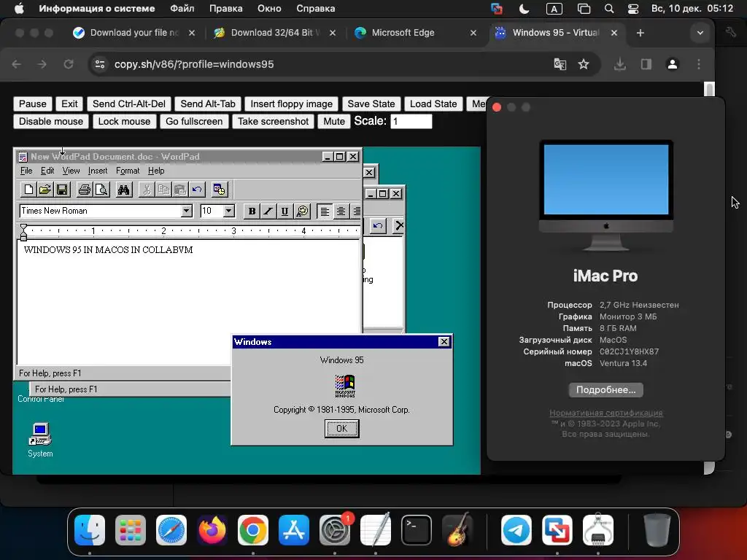Click the Paste icon in WordPad toolbar
The height and width of the screenshot is (560, 747).
point(180,190)
